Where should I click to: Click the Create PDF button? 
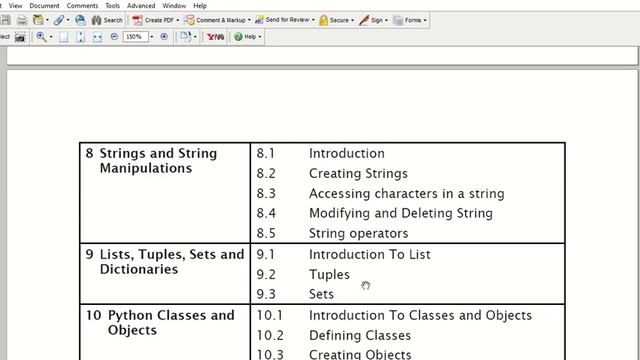(153, 20)
